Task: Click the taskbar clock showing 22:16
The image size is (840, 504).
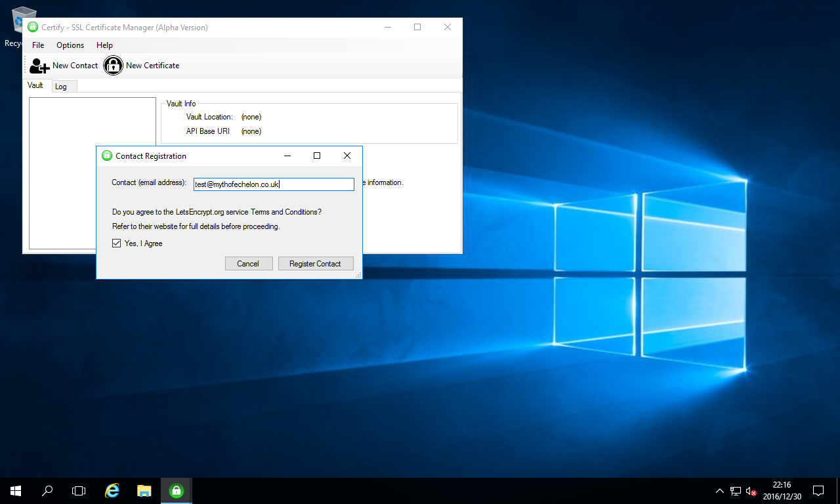Action: [782, 491]
